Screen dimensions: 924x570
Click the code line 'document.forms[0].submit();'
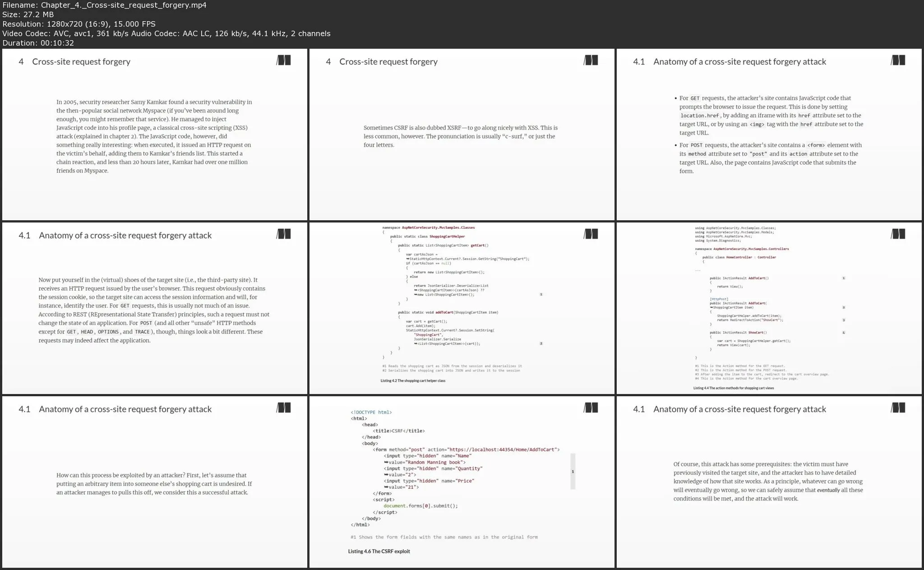(x=420, y=506)
